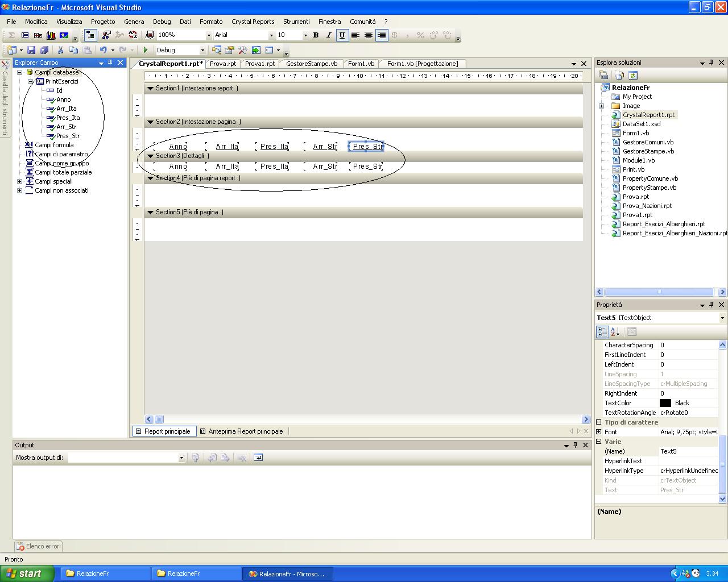The width and height of the screenshot is (728, 582).
Task: Click the (Name) property value Text5
Action: pos(688,451)
